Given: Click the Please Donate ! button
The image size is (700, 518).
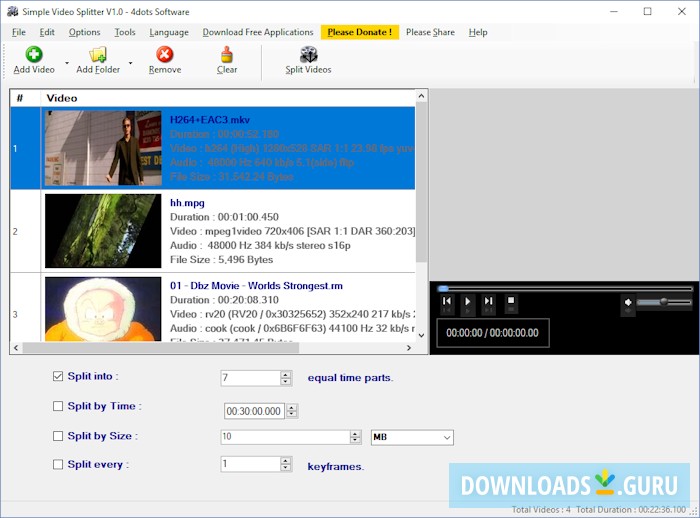Looking at the screenshot, I should pyautogui.click(x=360, y=32).
